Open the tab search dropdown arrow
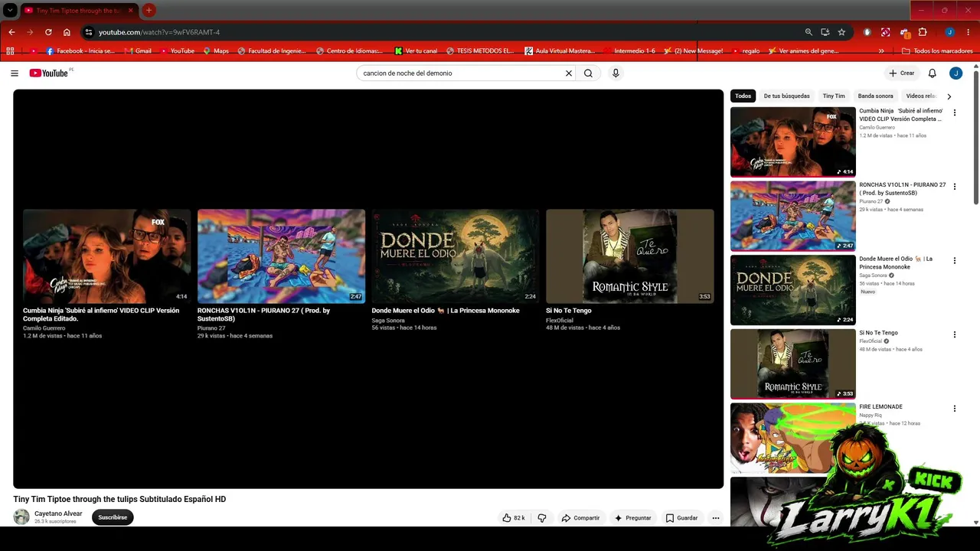This screenshot has width=980, height=551. (x=10, y=11)
